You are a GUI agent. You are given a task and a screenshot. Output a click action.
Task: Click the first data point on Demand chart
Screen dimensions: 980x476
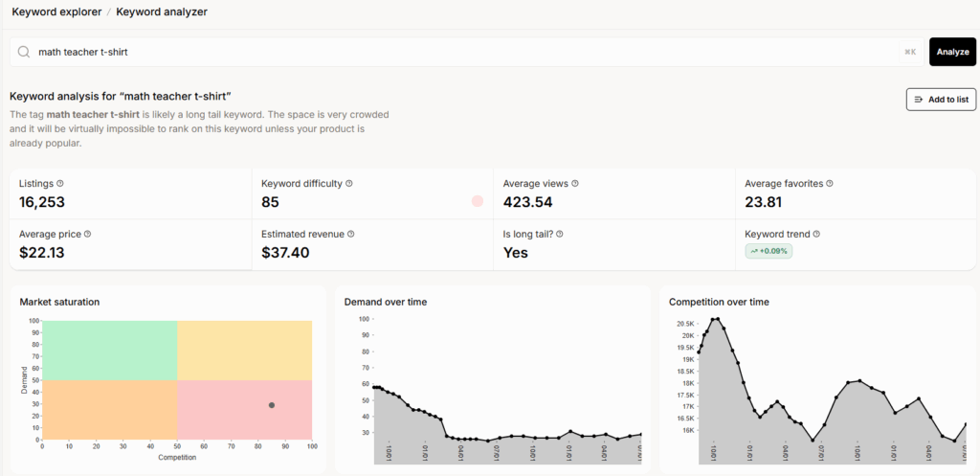(374, 387)
